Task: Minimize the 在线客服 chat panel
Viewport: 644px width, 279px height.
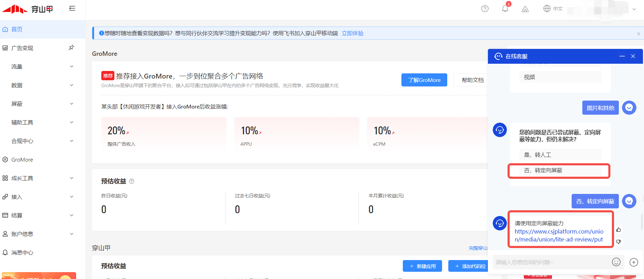Action: (x=622, y=56)
